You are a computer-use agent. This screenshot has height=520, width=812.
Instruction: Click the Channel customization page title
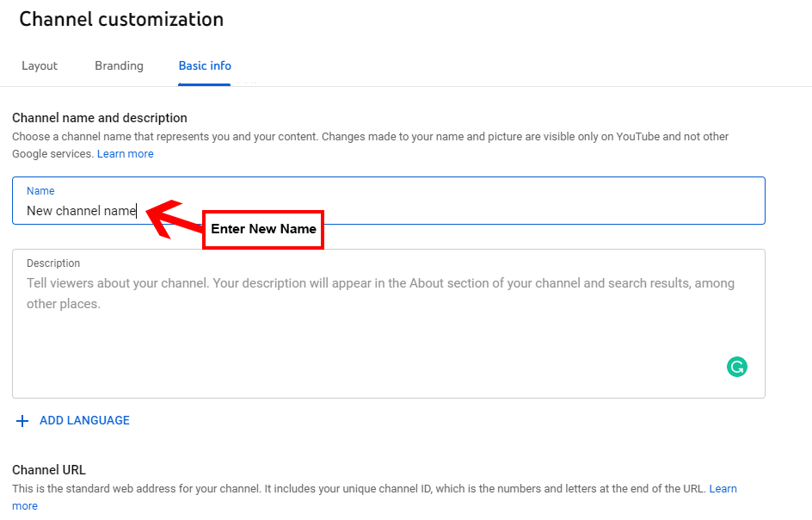pos(121,20)
